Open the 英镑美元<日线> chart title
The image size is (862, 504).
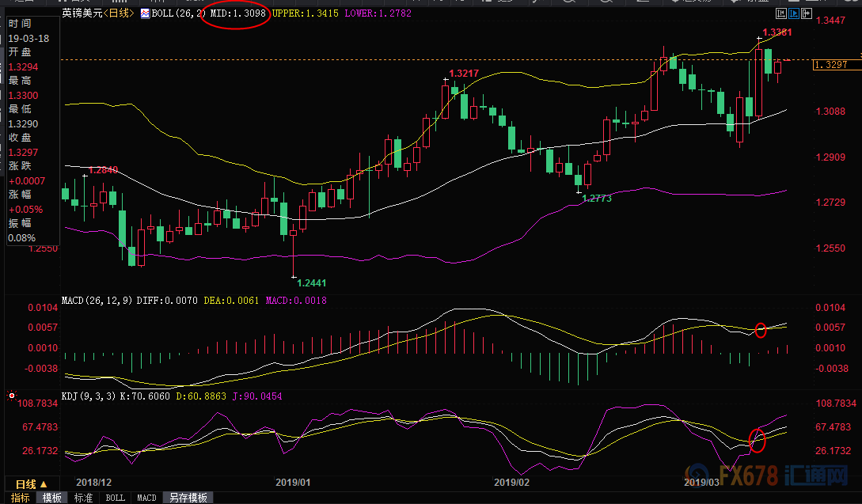pos(98,13)
